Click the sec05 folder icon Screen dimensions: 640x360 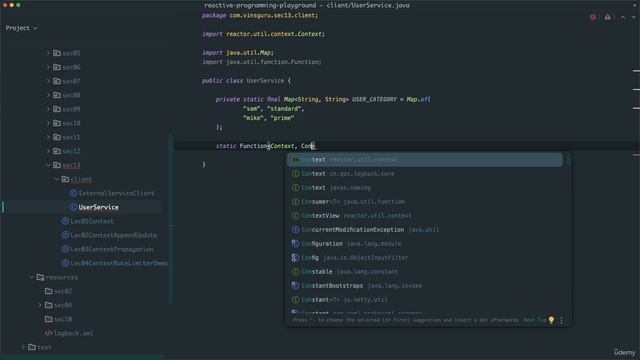57,53
